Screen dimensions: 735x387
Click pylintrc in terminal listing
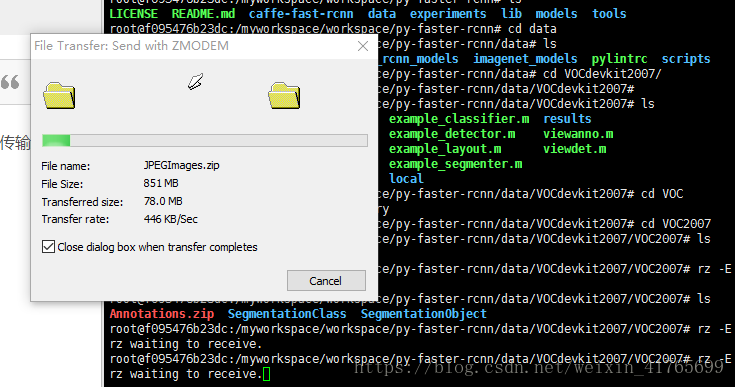pos(619,59)
